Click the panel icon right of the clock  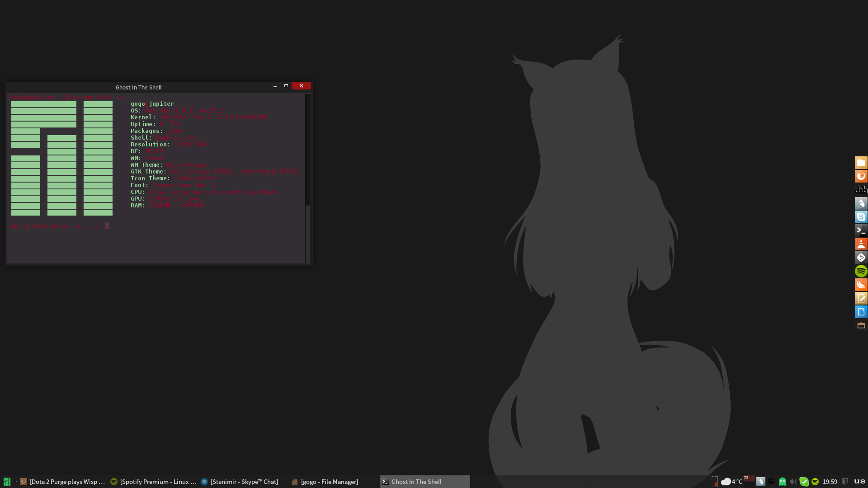[844, 482]
